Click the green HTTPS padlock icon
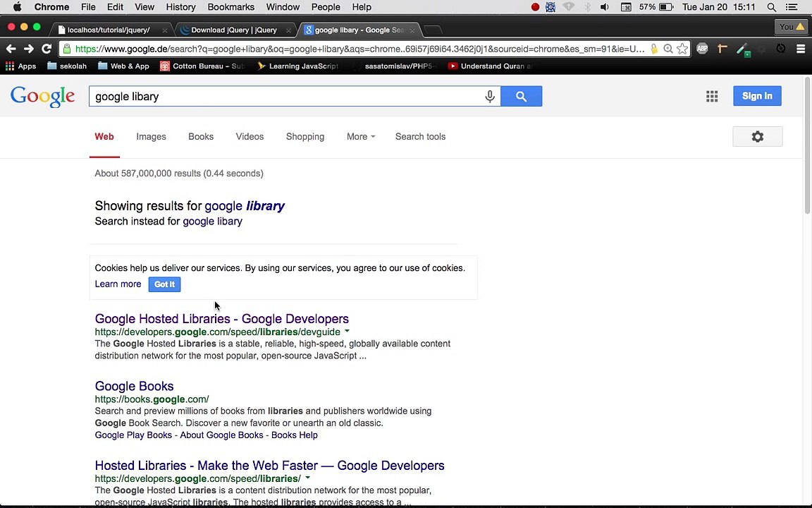Screen dimensions: 812x508 click(x=67, y=49)
